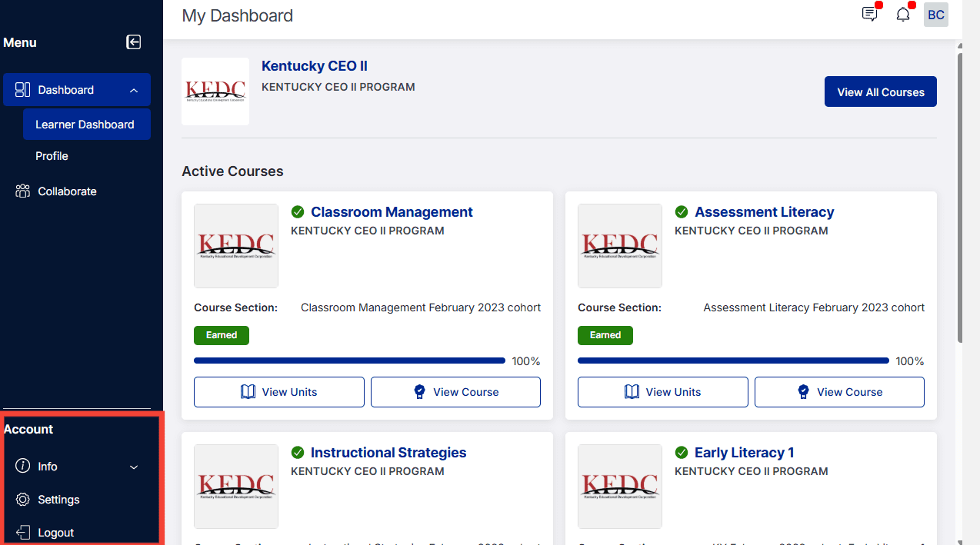Viewport: 980px width, 545px height.
Task: Open the Instructional Strategies course title
Action: tap(388, 453)
